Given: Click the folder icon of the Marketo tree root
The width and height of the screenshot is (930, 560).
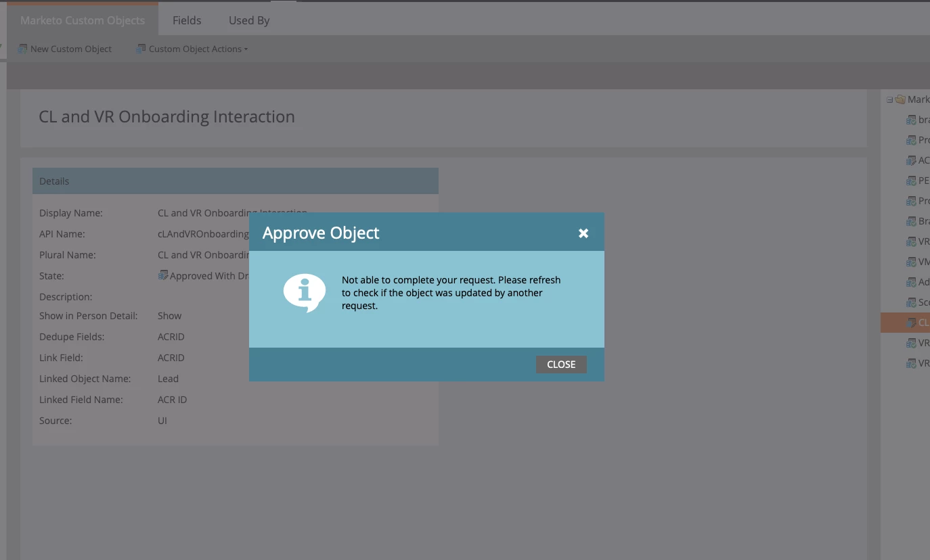Looking at the screenshot, I should [x=900, y=99].
